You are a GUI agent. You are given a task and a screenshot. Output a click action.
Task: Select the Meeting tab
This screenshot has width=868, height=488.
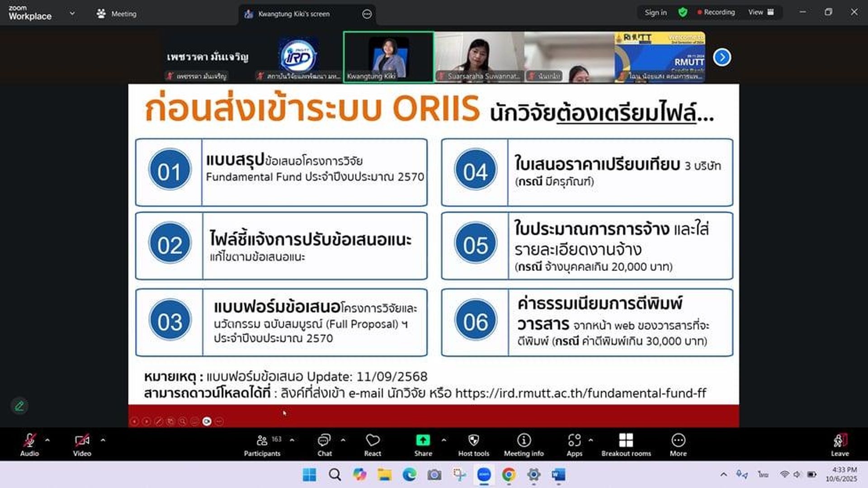click(117, 14)
